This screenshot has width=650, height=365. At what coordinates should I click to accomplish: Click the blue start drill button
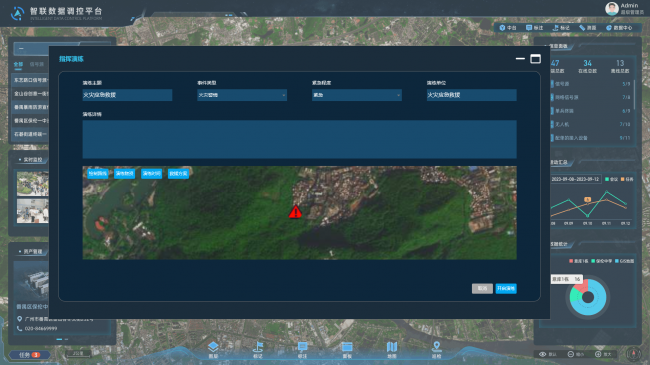[x=506, y=288]
